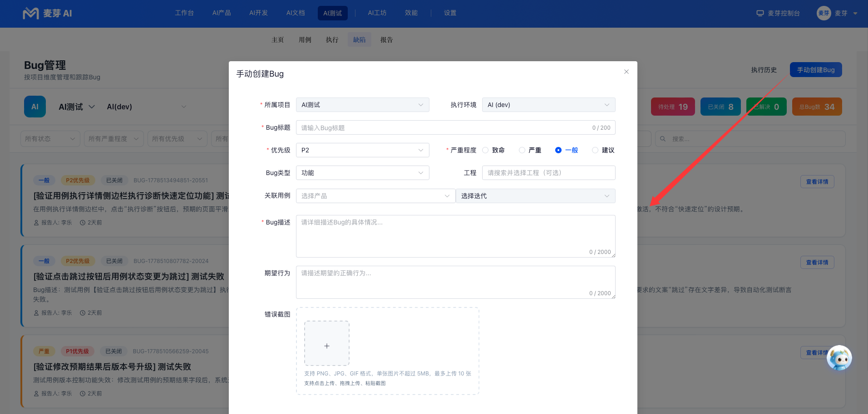Switch to the 报告 tab
Viewport: 868px width, 414px height.
click(x=387, y=40)
